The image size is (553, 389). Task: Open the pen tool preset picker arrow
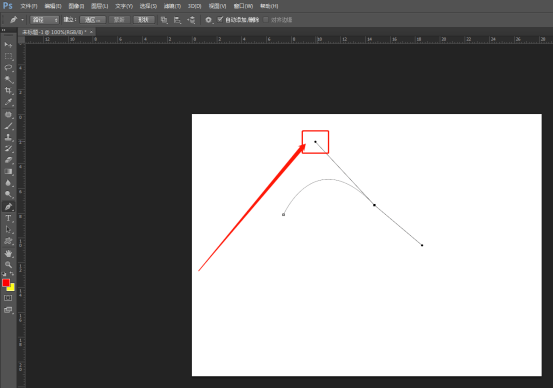[22, 20]
